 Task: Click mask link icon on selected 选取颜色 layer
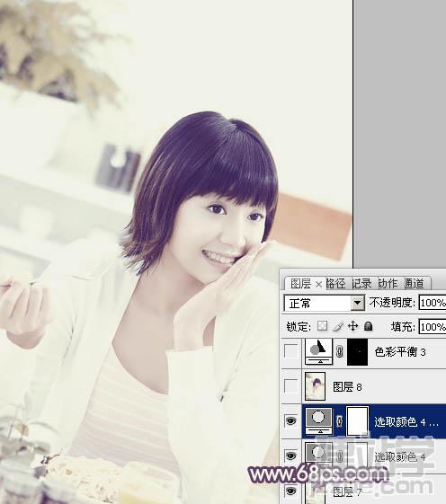[x=339, y=421]
